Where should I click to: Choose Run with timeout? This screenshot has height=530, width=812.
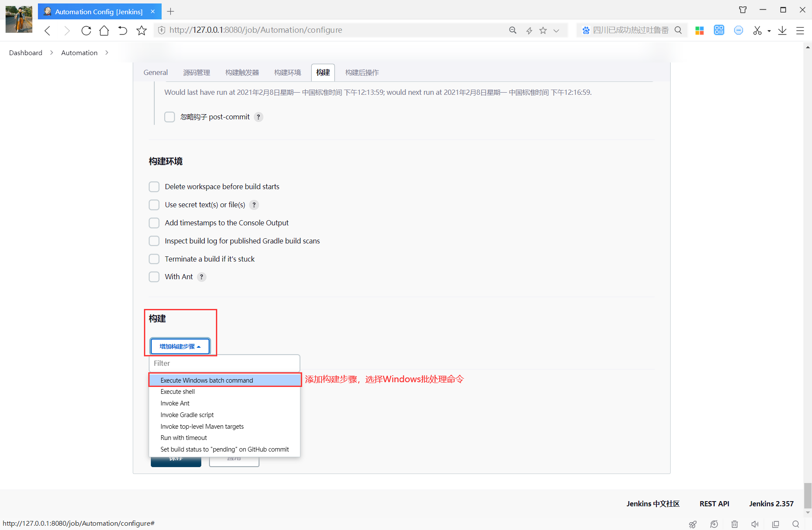pos(225,438)
